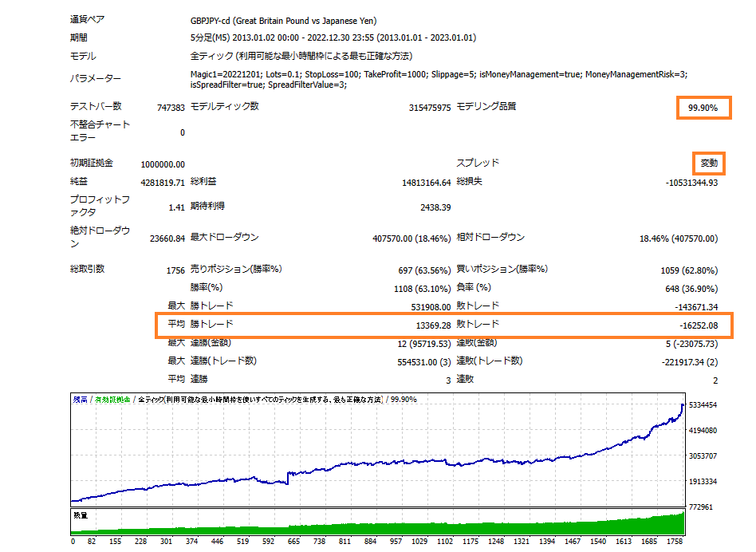Image resolution: width=756 pixels, height=552 pixels.
Task: Click the パラメーター label
Action: pyautogui.click(x=96, y=78)
